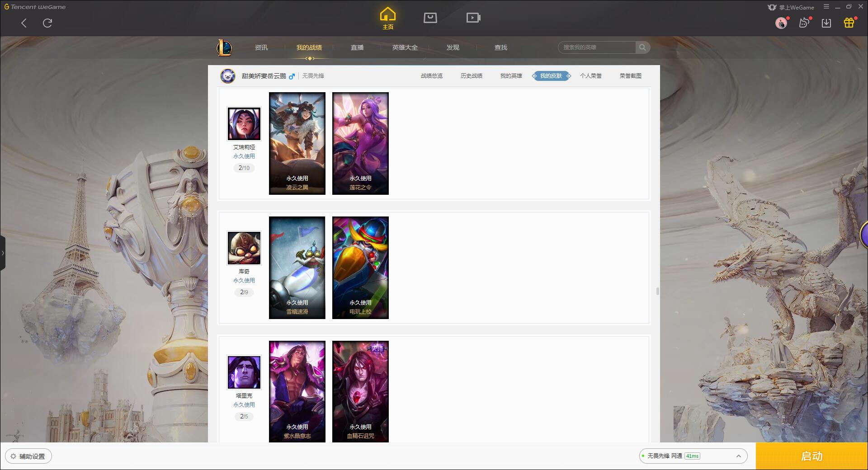Open the 血精石诅咒 skin card

(x=360, y=391)
